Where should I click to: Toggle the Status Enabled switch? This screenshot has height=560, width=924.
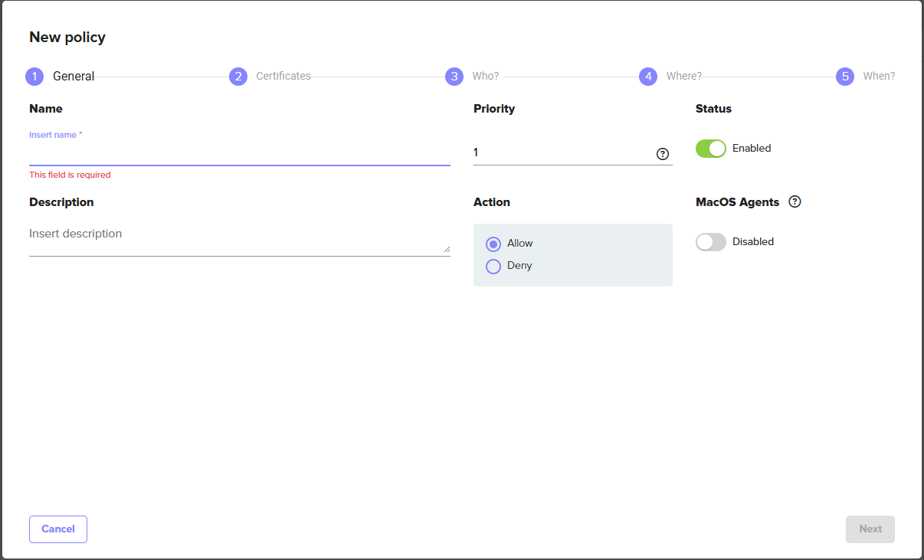[x=710, y=149]
